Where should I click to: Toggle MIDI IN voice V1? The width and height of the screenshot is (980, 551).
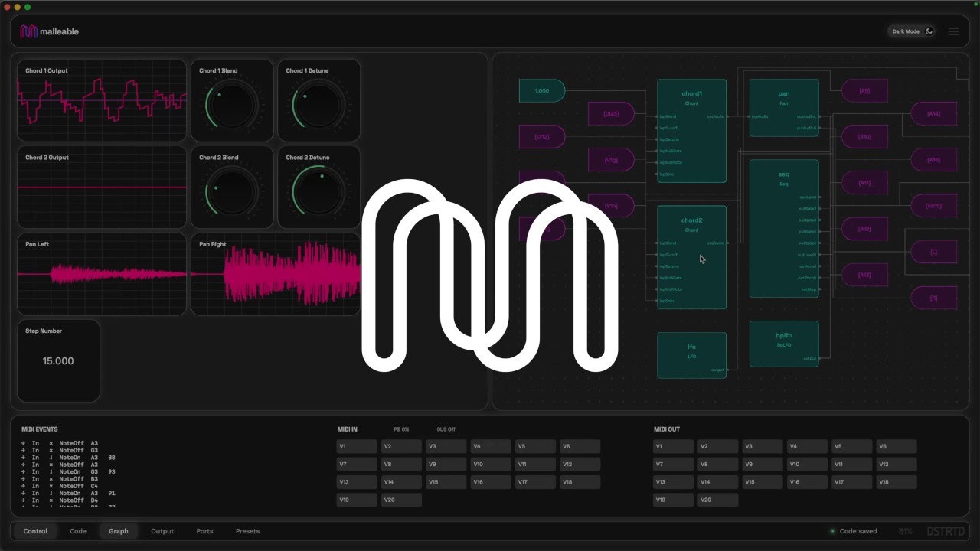point(358,446)
